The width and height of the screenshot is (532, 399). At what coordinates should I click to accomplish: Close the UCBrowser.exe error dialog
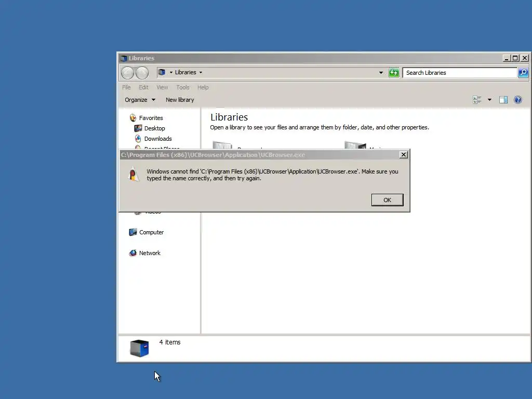coord(403,155)
